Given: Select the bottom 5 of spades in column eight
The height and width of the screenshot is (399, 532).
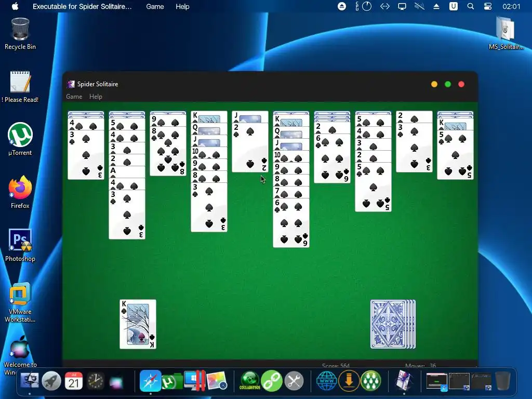Looking at the screenshot, I should coord(373,187).
